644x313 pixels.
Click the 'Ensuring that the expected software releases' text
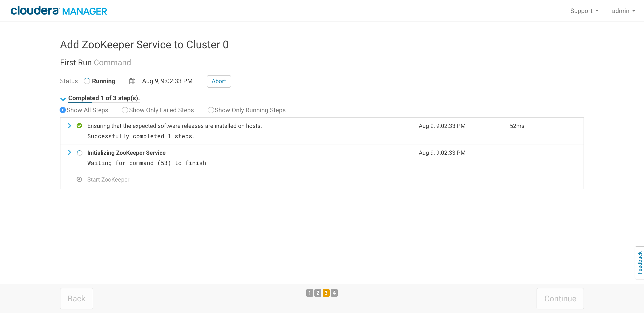(x=174, y=126)
